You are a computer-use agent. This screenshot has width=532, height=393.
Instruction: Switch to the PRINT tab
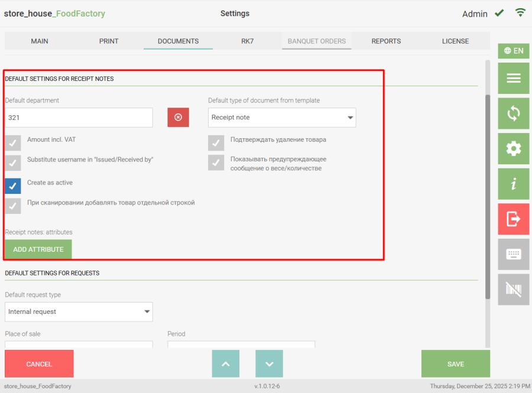click(109, 41)
